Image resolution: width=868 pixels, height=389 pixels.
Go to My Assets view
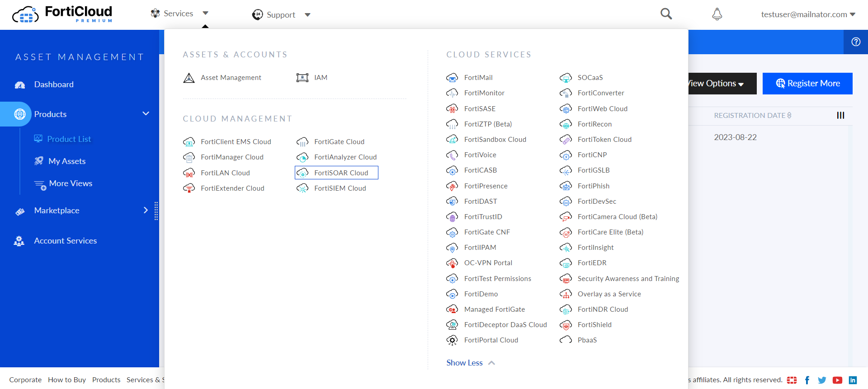pos(66,161)
